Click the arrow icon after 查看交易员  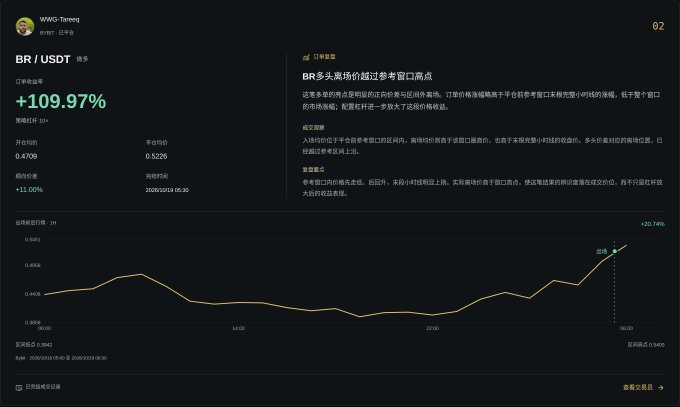pos(660,387)
